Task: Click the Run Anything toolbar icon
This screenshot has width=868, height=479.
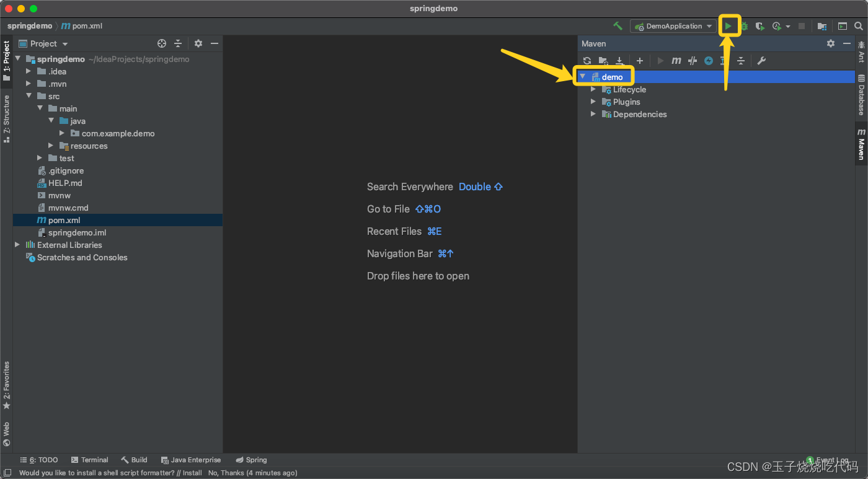Action: tap(842, 26)
